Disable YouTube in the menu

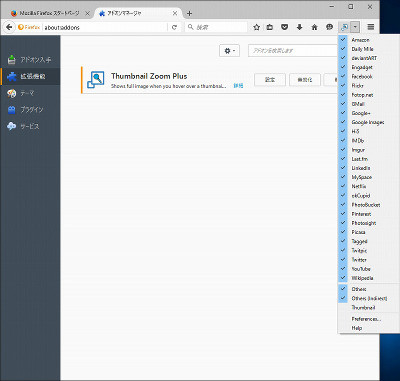click(x=368, y=269)
